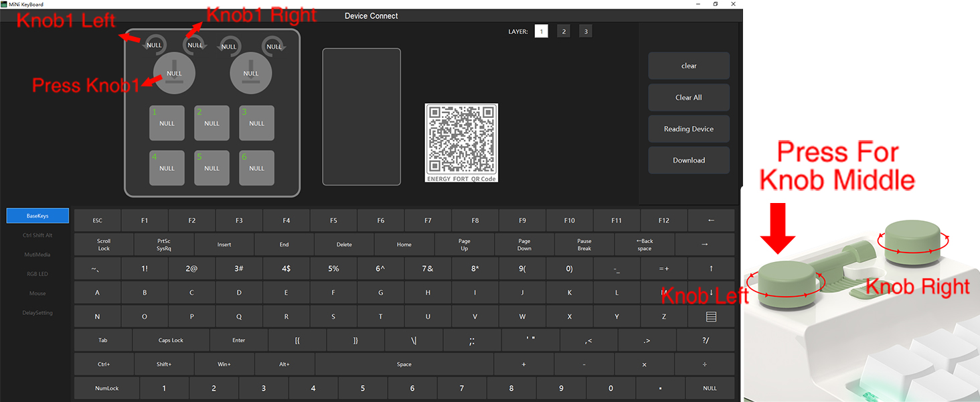Select the second knob's press NULL circle
The image size is (980, 402).
(x=250, y=72)
